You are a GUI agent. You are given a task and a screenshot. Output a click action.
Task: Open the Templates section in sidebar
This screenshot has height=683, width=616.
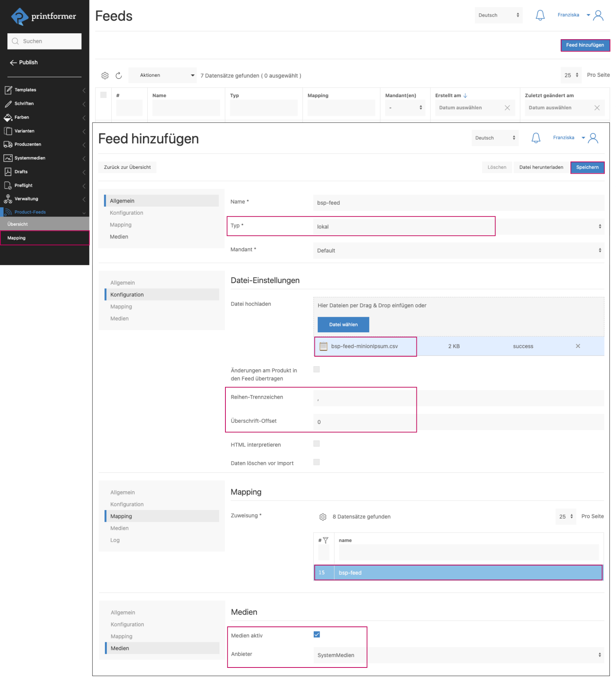[25, 90]
